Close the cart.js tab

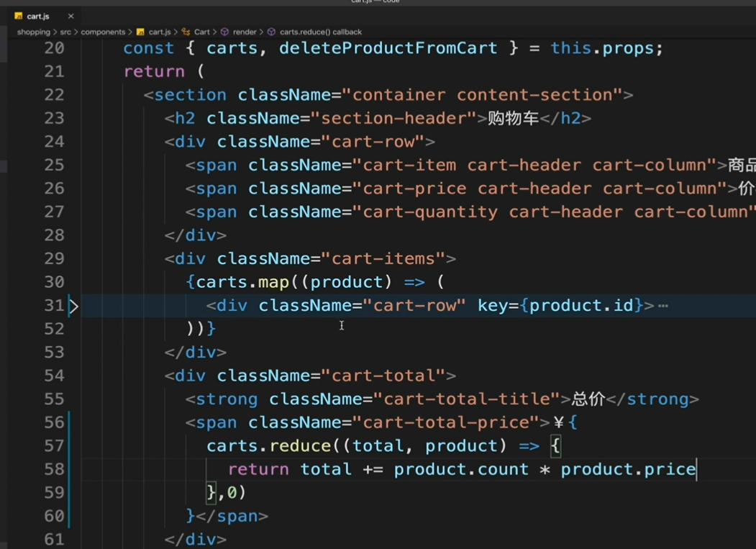point(71,16)
